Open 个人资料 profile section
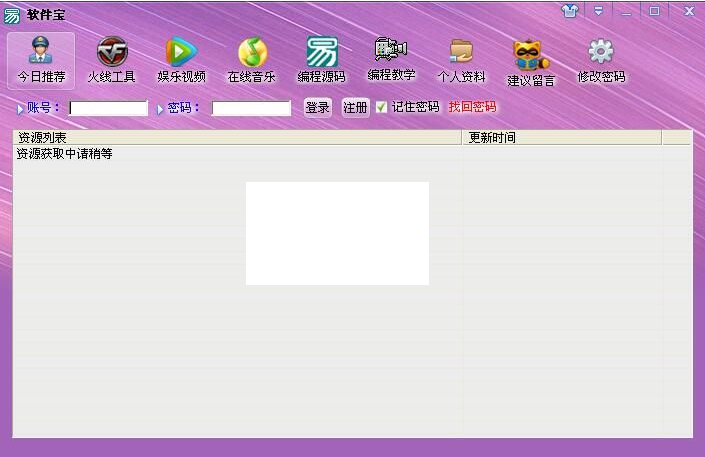This screenshot has height=457, width=705. point(461,61)
